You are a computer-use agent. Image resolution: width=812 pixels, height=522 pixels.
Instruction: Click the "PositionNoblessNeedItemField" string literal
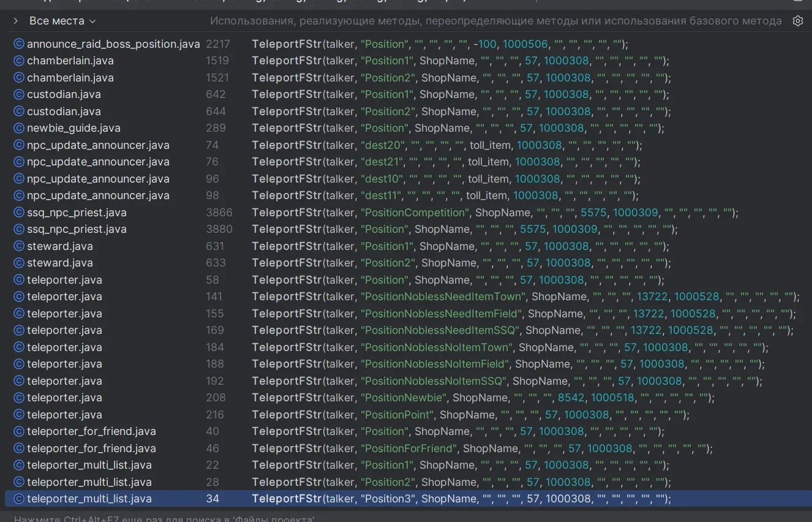441,314
